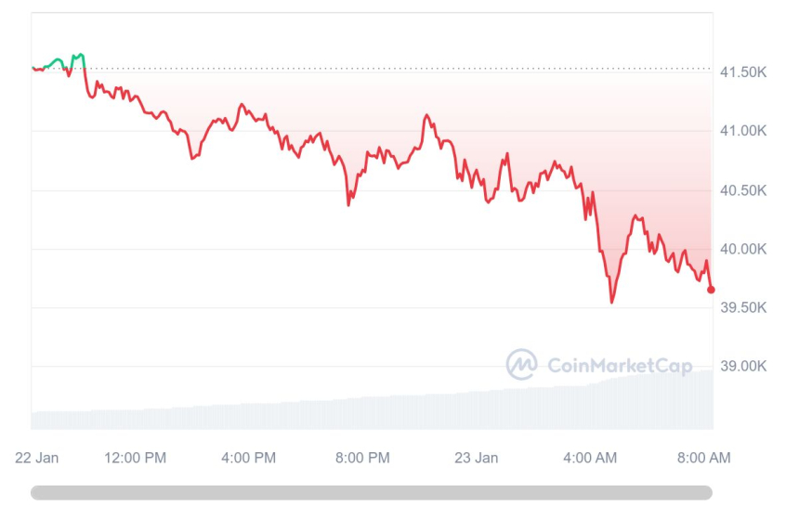
Task: Click the 40.50K price axis label
Action: (742, 190)
